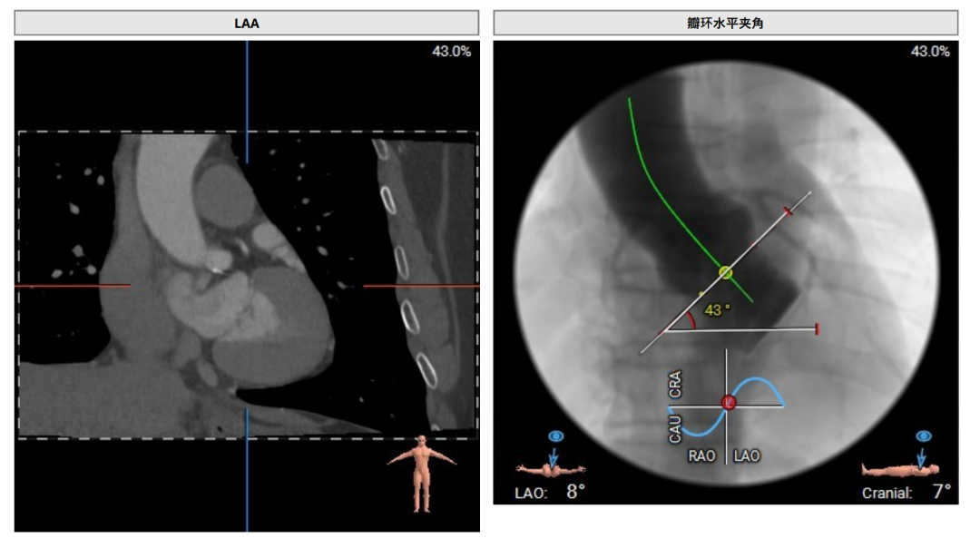Click the RAO axis label
This screenshot has width=980, height=548.
click(701, 456)
